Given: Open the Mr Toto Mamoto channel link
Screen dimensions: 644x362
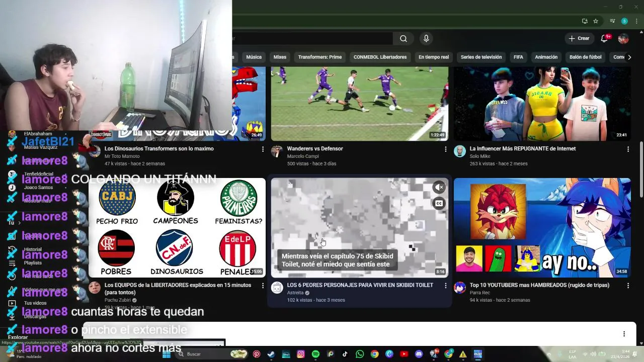Looking at the screenshot, I should pos(122,156).
